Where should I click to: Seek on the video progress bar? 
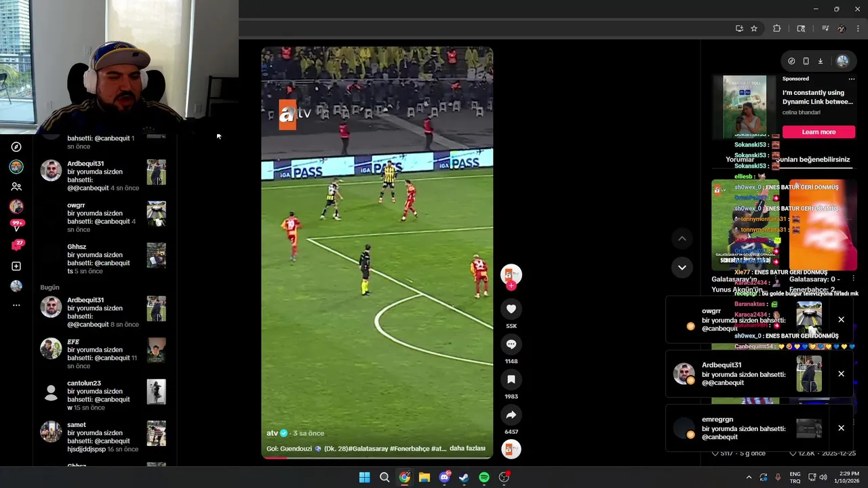pyautogui.click(x=377, y=457)
